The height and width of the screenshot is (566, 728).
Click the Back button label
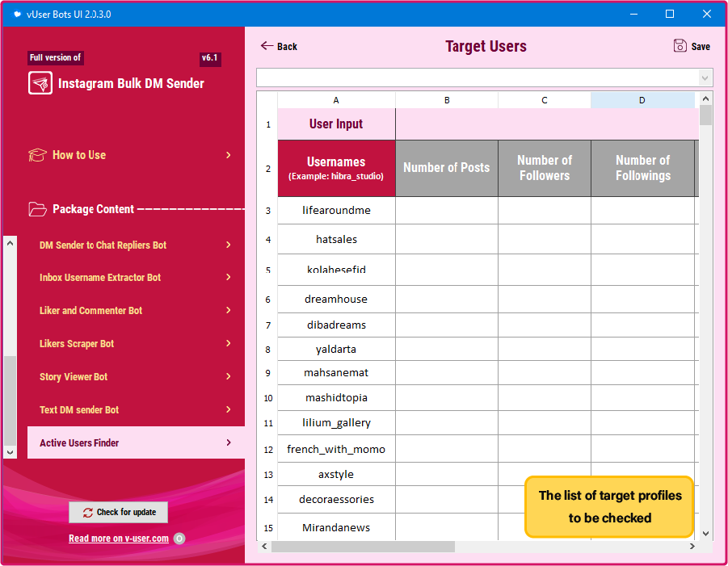pos(287,46)
